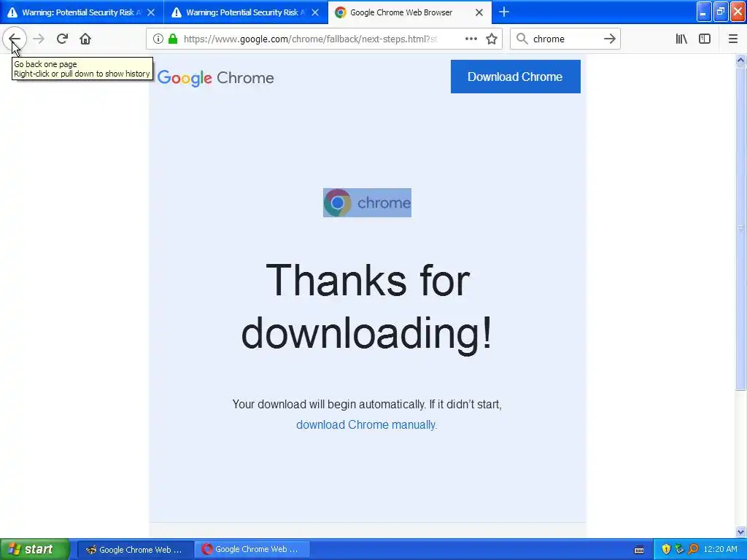Switch to Opera Google Chrome Web taskbar window
Viewport: 747px width, 560px height.
pyautogui.click(x=252, y=550)
